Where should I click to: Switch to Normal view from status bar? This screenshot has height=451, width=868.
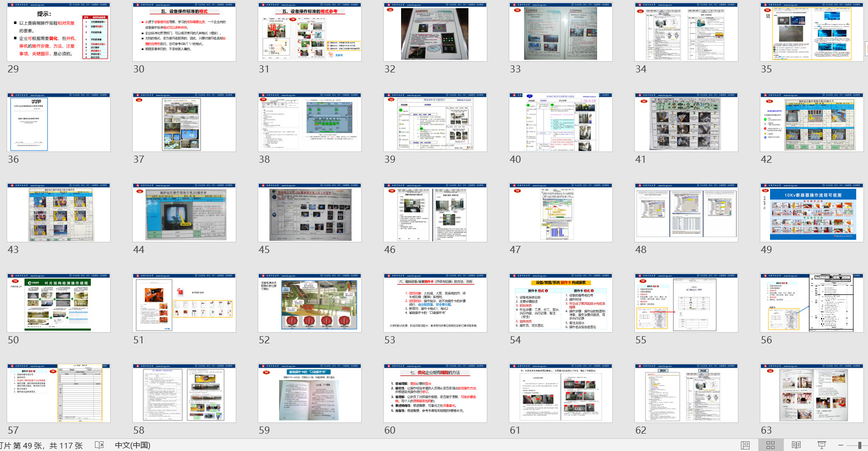(745, 445)
